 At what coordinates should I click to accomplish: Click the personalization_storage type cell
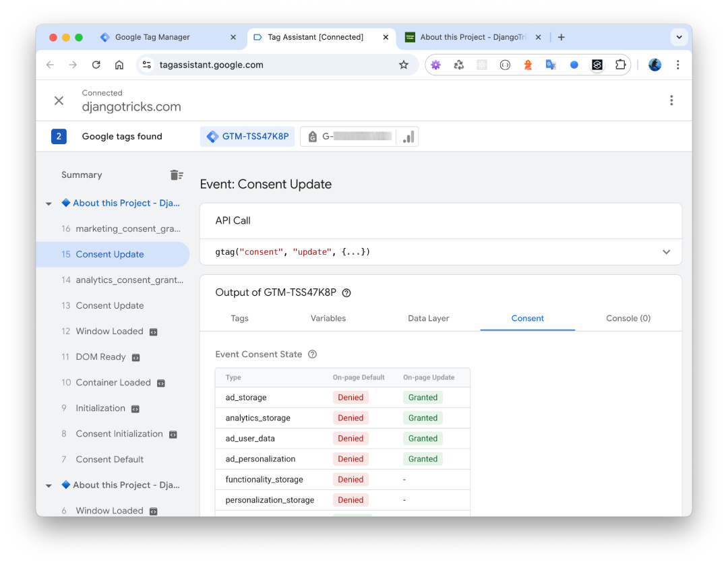(270, 500)
